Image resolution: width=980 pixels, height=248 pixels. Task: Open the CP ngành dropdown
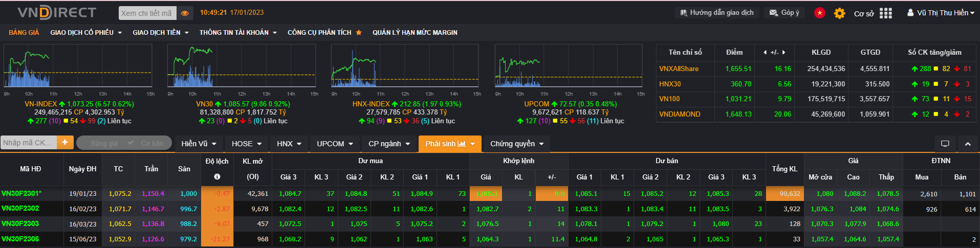coord(389,144)
